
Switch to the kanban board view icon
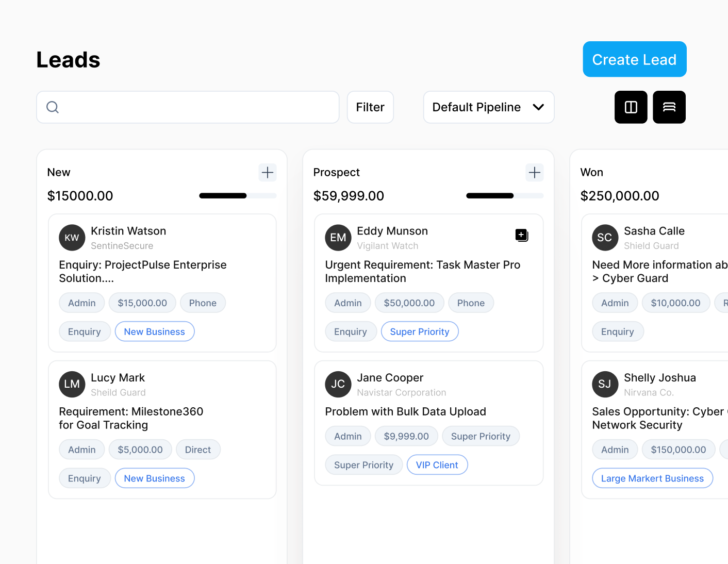tap(631, 107)
